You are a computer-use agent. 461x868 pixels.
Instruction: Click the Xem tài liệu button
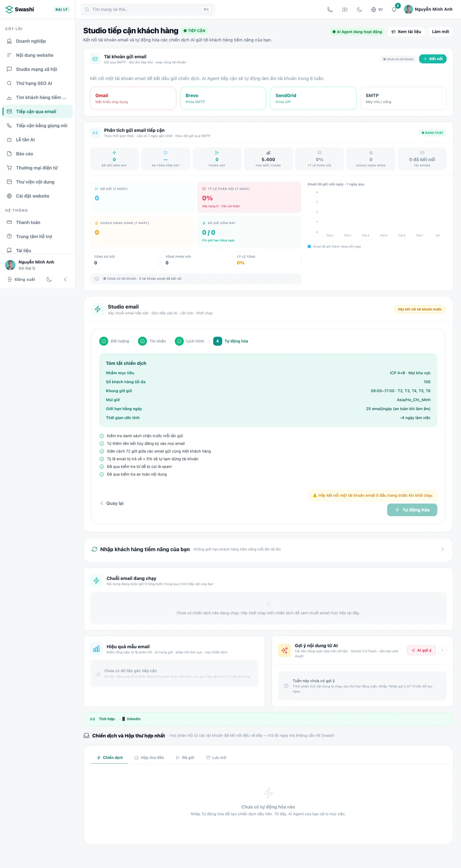(406, 32)
